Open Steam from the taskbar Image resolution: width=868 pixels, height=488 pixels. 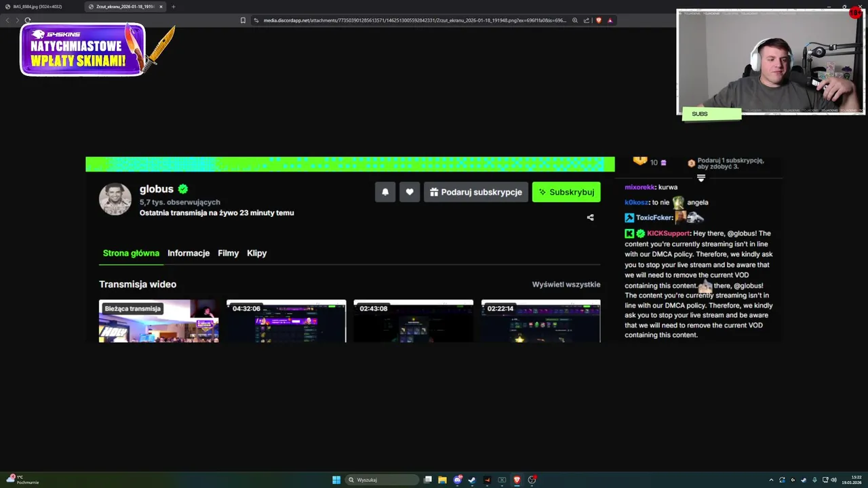coord(472,480)
